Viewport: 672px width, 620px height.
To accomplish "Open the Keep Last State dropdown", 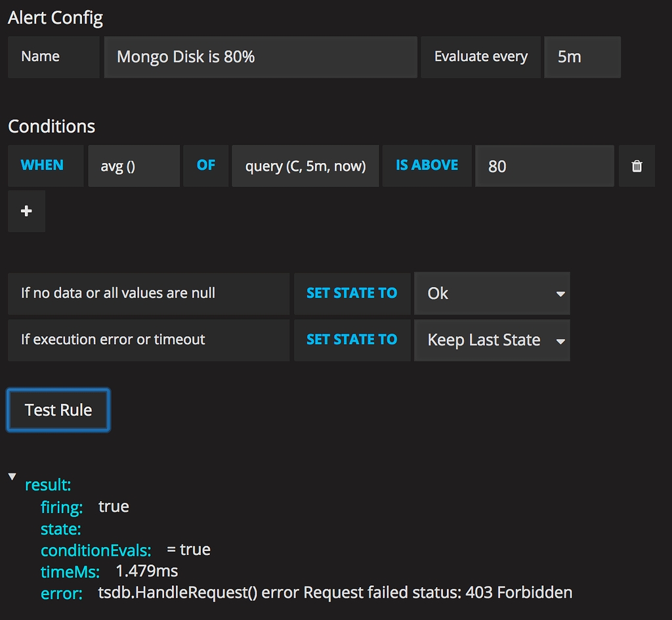I will click(492, 340).
